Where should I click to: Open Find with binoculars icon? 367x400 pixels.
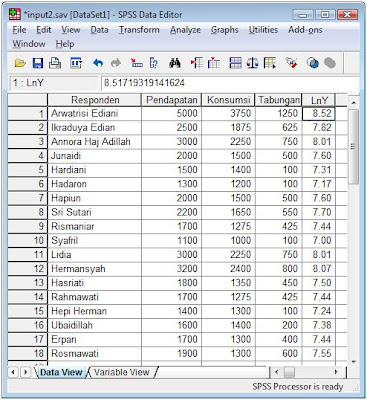[175, 63]
